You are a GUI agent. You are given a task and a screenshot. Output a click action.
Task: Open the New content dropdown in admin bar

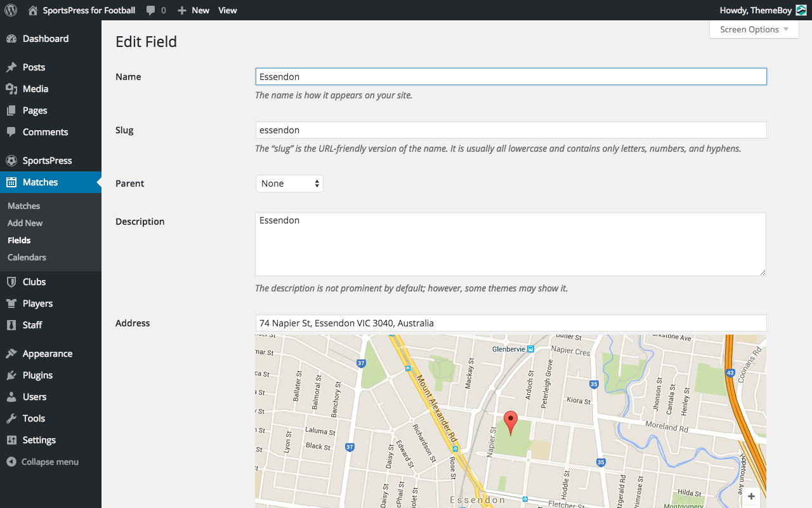(193, 10)
